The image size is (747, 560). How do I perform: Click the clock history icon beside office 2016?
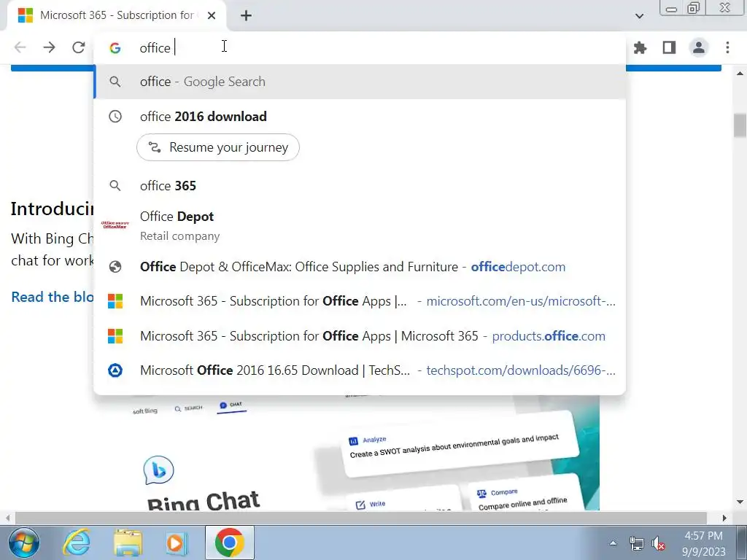(115, 116)
